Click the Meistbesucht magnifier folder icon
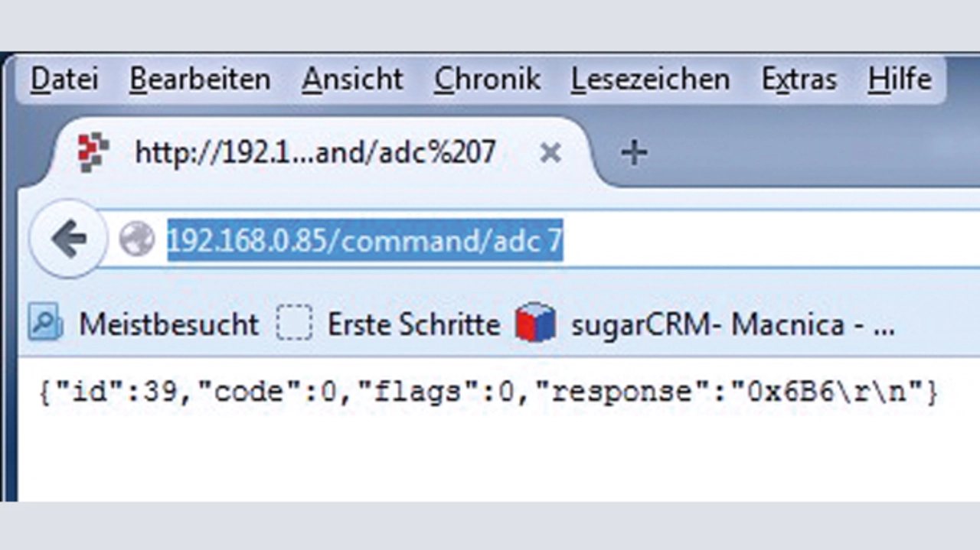The height and width of the screenshot is (550, 980). 45,323
